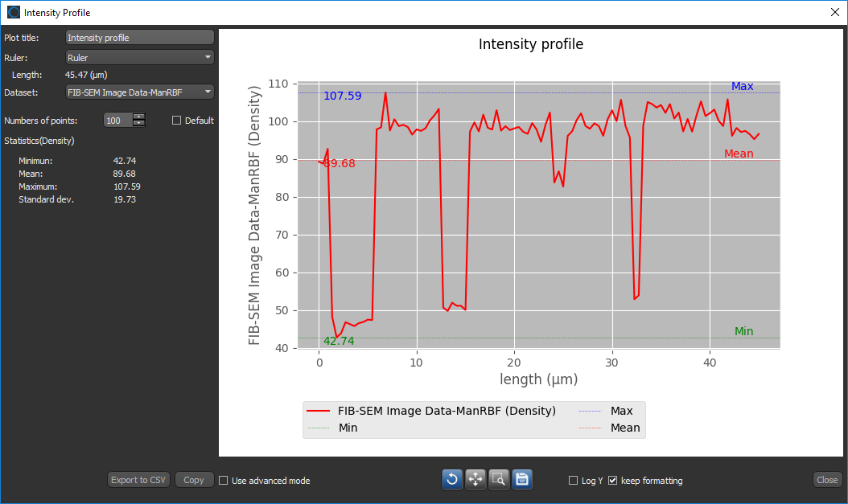Activate the pan tool for the plot
The height and width of the screenshot is (504, 848).
[475, 479]
